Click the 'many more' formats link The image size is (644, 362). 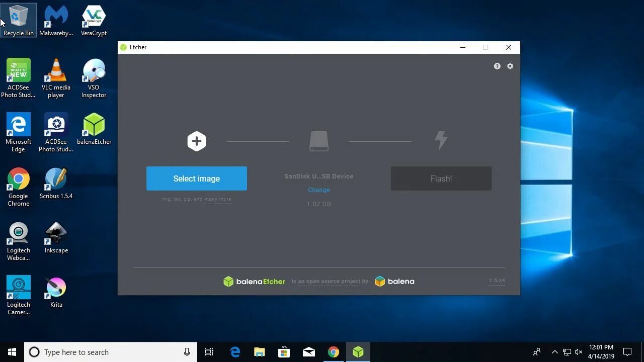[218, 199]
